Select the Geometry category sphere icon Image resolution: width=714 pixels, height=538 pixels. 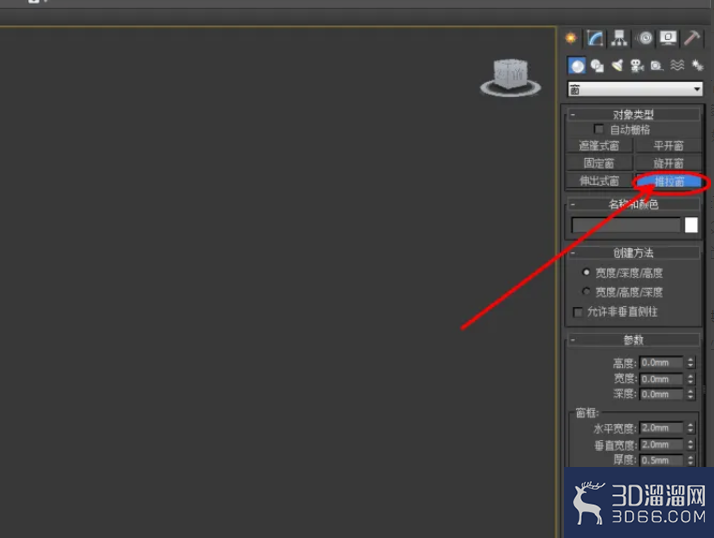577,66
